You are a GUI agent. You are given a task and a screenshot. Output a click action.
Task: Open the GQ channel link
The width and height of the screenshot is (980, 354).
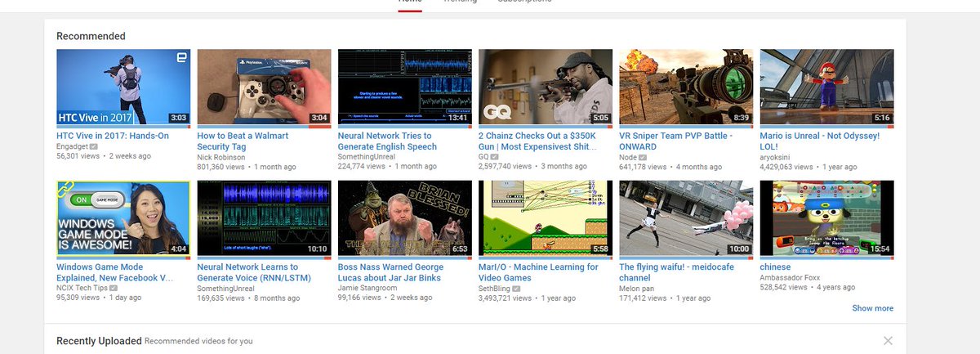pyautogui.click(x=483, y=156)
